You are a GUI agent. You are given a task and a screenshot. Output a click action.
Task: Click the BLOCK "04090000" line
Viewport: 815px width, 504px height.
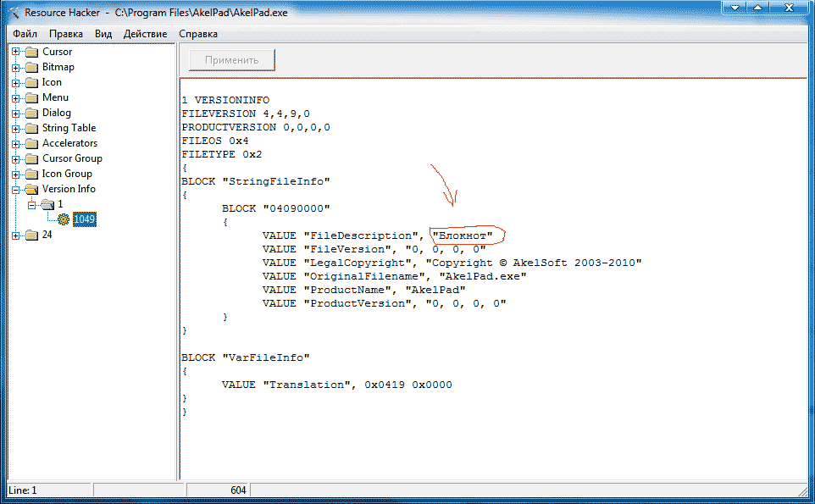pyautogui.click(x=276, y=208)
